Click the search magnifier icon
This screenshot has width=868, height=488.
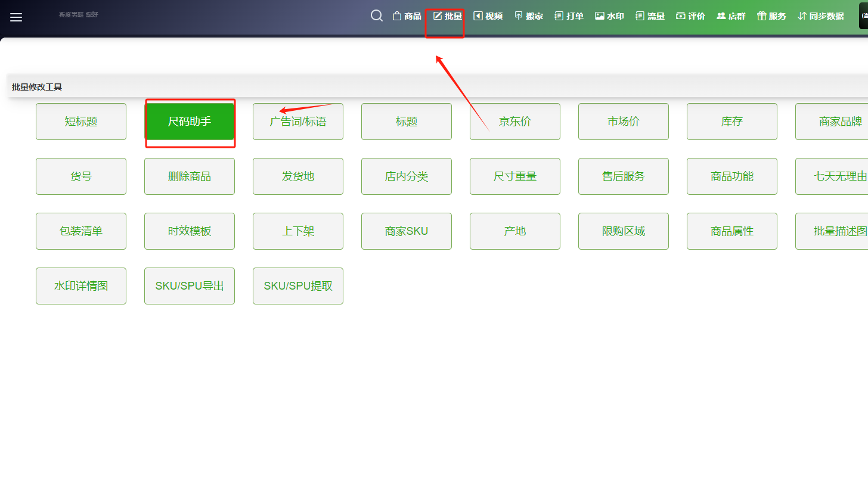tap(377, 16)
